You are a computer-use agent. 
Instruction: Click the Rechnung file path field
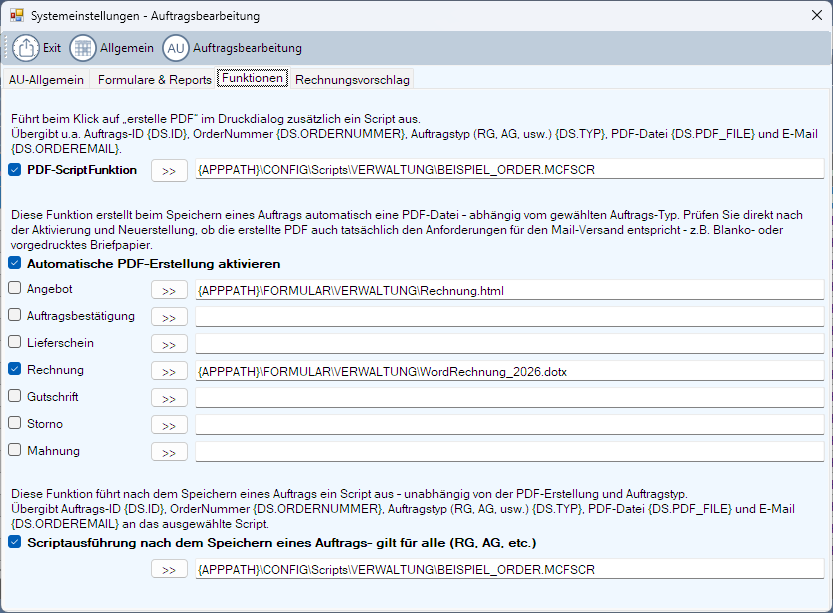(x=510, y=371)
